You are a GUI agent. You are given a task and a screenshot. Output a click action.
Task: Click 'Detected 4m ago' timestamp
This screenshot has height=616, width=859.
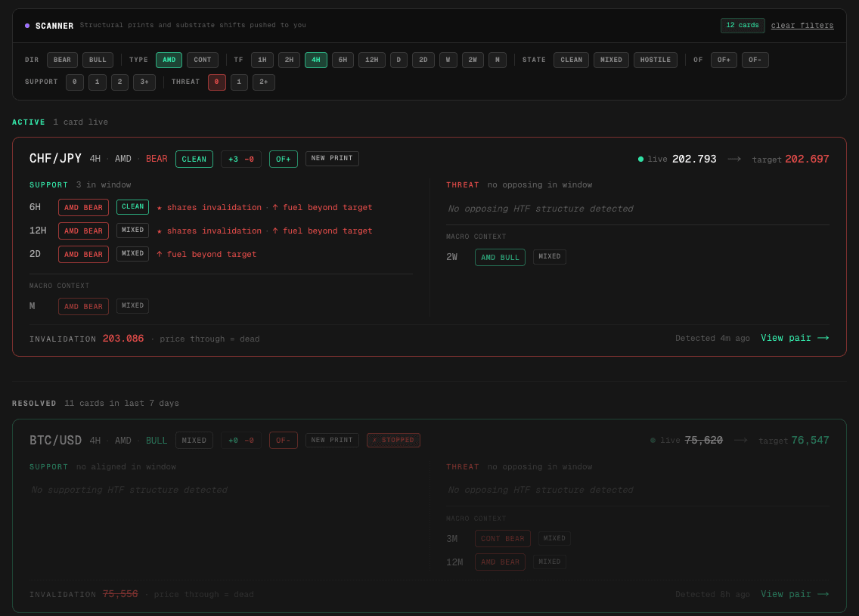[712, 339]
